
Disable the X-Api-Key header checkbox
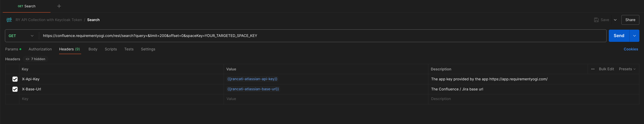[x=15, y=79]
